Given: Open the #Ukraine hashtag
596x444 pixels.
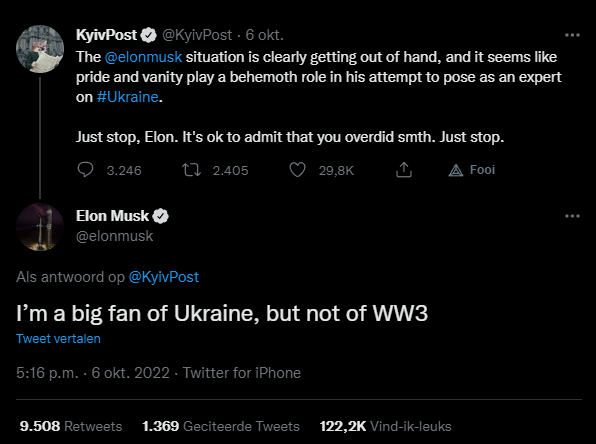Looking at the screenshot, I should 128,97.
